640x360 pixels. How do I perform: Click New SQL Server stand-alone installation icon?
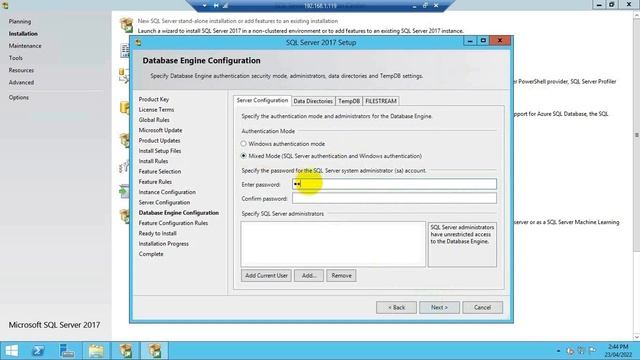coord(126,25)
